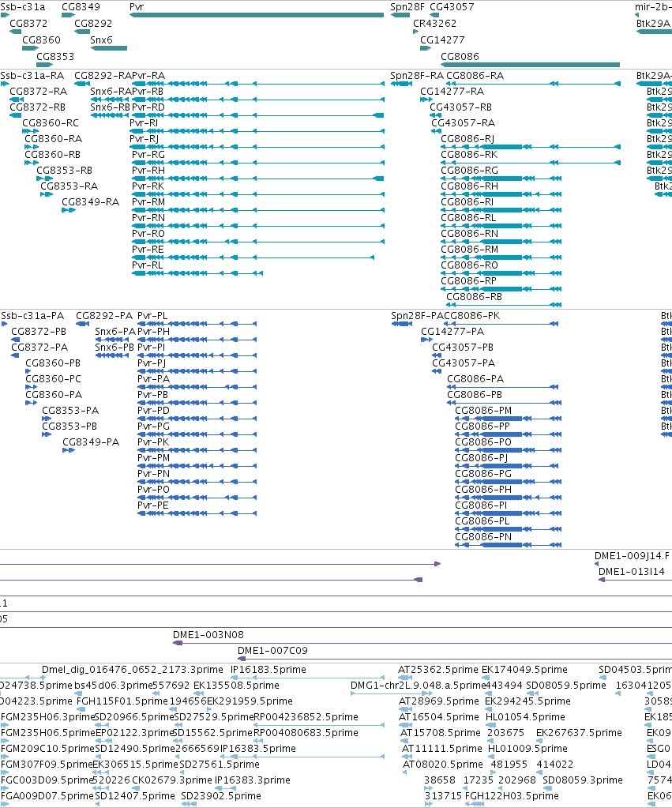Select the 'Ssb-c31a' gene label
The image size is (672, 808).
23,7
